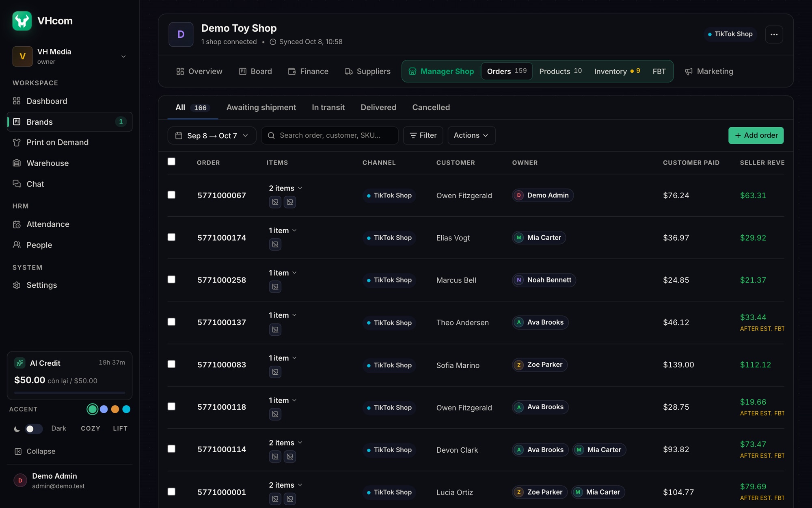This screenshot has height=508, width=812.
Task: Check the box for order 5771000083
Action: [x=171, y=364]
